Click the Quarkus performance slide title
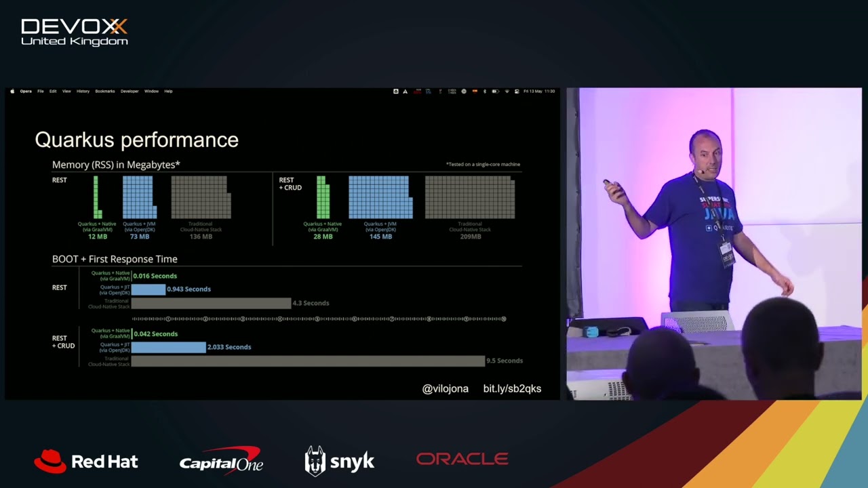The image size is (868, 488). pyautogui.click(x=136, y=140)
